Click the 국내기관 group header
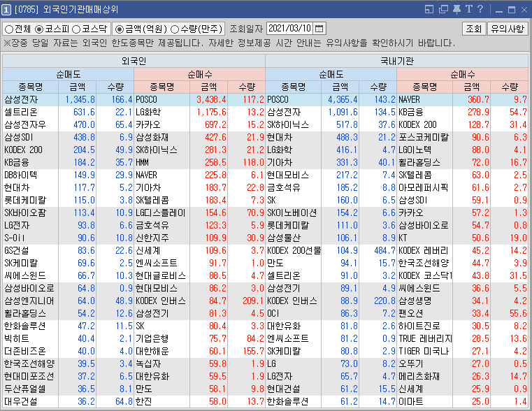532x411 pixels. coord(396,61)
